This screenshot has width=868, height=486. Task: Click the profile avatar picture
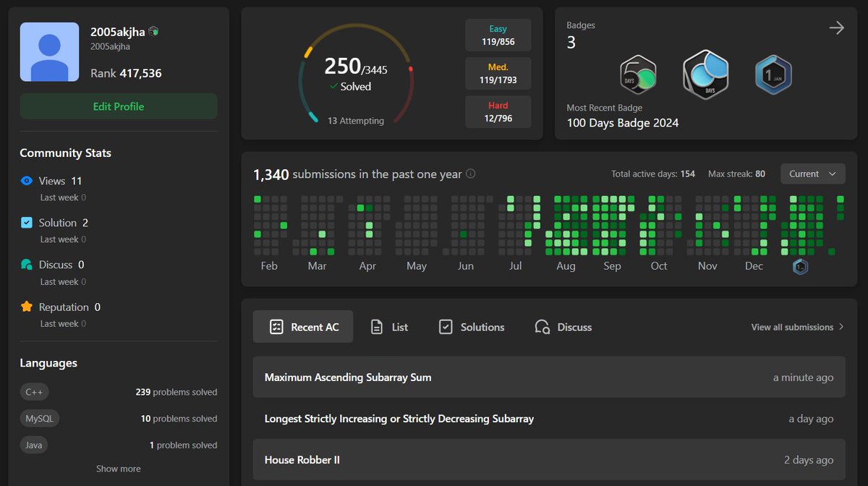(49, 51)
